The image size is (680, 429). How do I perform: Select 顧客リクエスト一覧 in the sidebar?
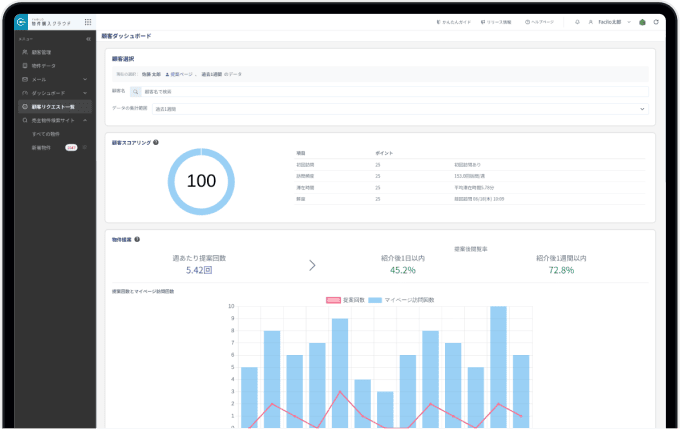[55, 107]
